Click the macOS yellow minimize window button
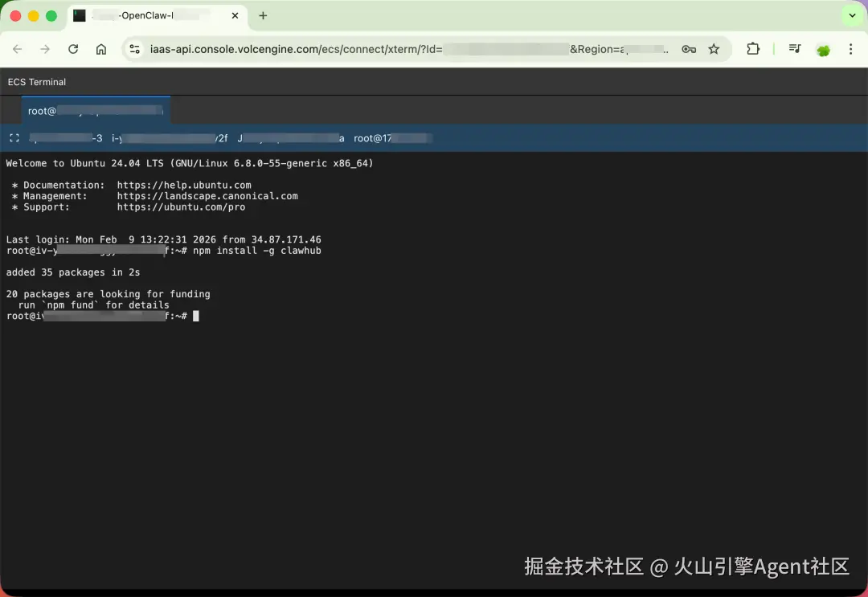The height and width of the screenshot is (597, 868). (x=33, y=15)
